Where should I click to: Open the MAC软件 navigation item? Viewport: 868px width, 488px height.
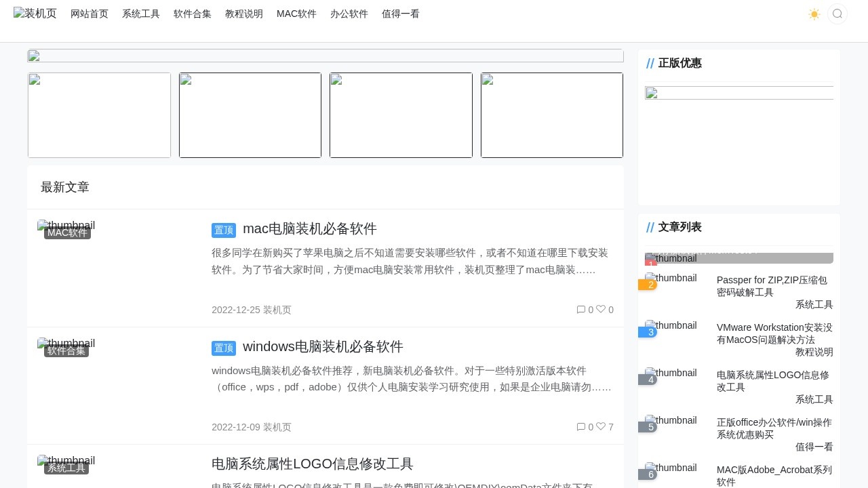click(x=296, y=14)
